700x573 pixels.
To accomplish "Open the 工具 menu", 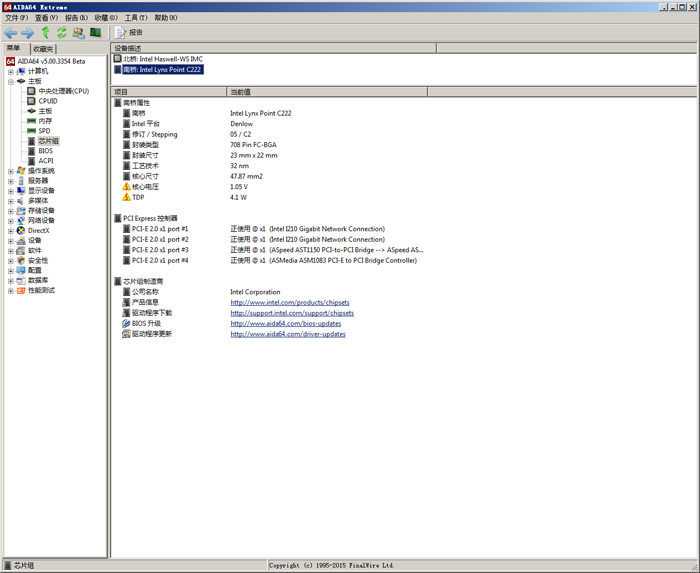I will [136, 18].
